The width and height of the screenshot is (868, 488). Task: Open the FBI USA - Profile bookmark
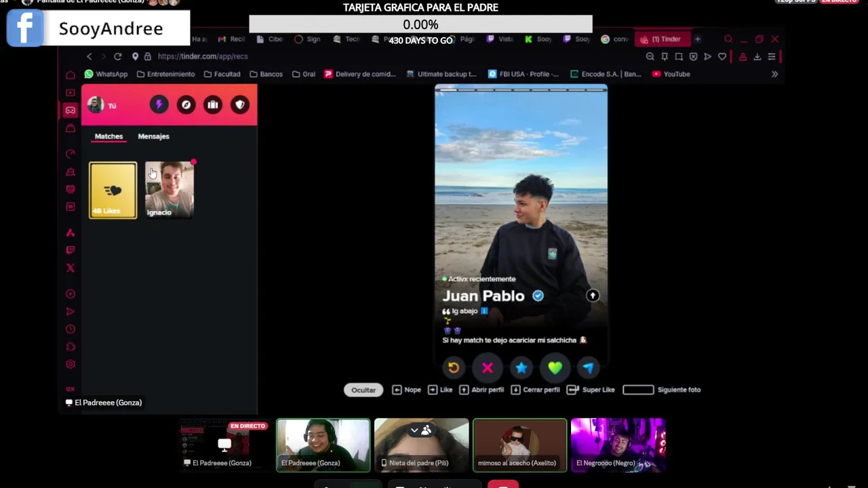[524, 74]
